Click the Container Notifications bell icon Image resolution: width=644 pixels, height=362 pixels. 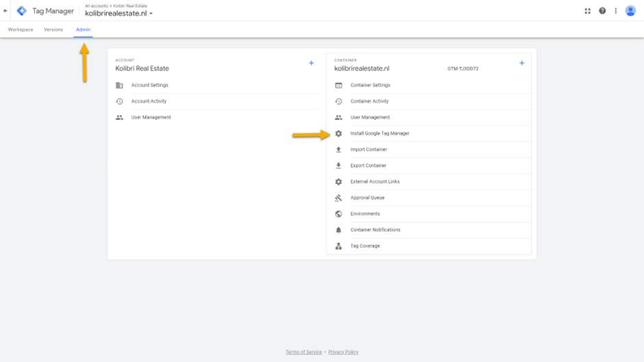click(x=338, y=230)
